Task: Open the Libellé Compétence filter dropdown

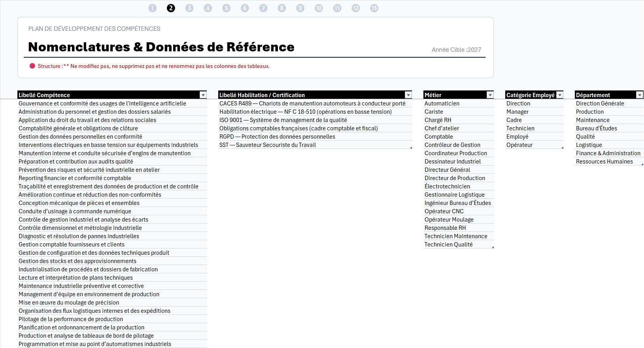Action: [203, 95]
